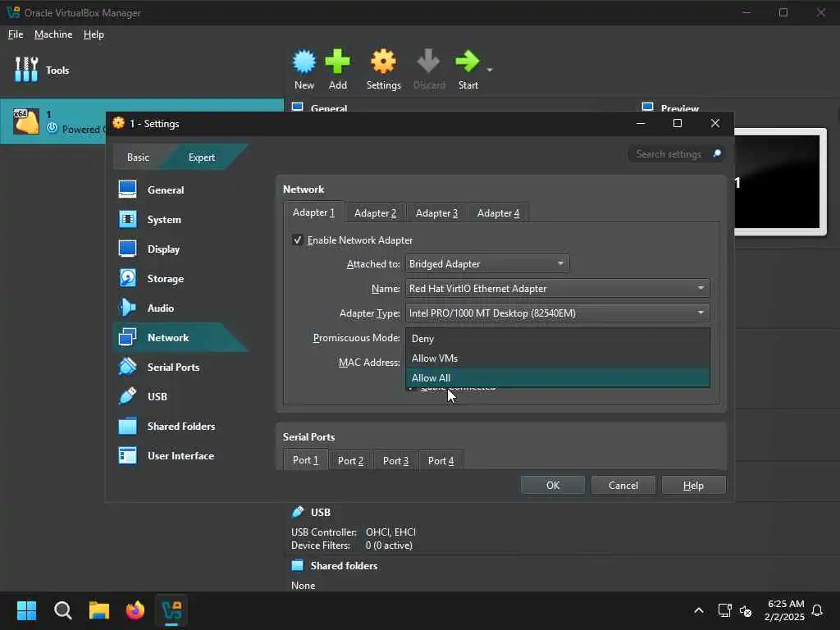Click the Start green arrow icon
This screenshot has width=840, height=630.
point(467,62)
